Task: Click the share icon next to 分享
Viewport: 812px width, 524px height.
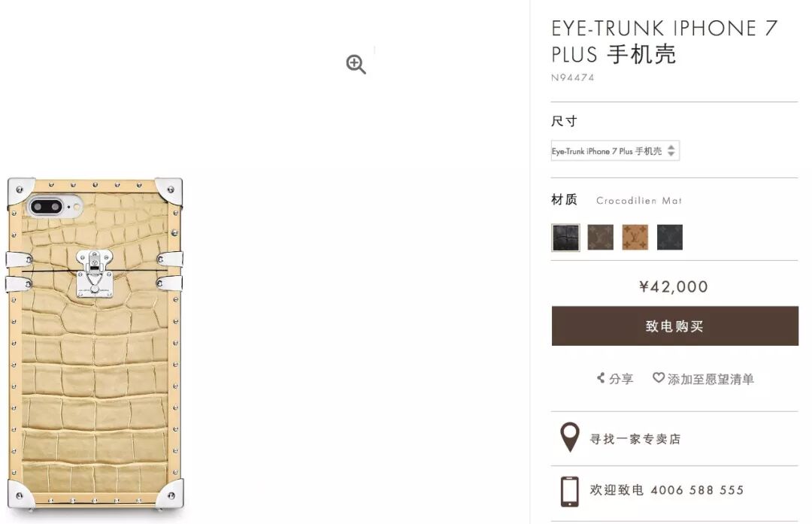Action: 601,378
